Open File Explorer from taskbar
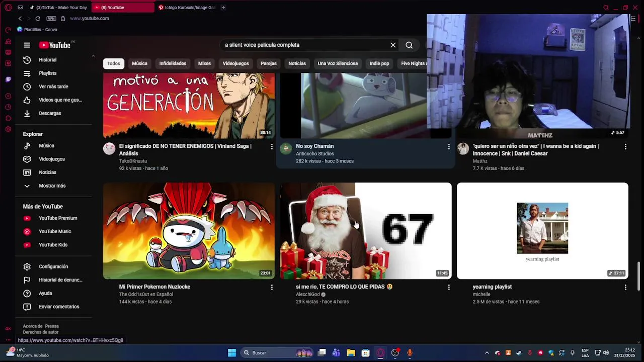 [x=351, y=353]
